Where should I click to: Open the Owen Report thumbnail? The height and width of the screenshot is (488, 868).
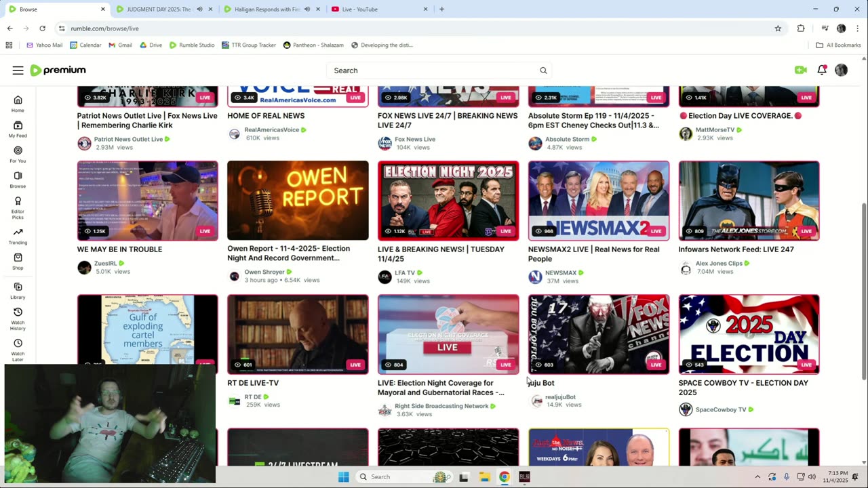pyautogui.click(x=298, y=201)
